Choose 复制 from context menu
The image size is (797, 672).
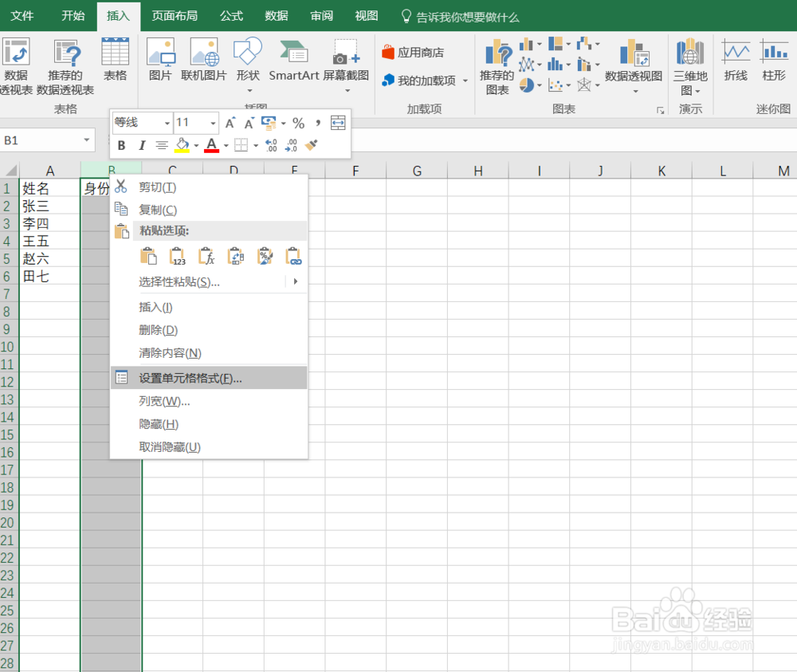click(x=208, y=210)
